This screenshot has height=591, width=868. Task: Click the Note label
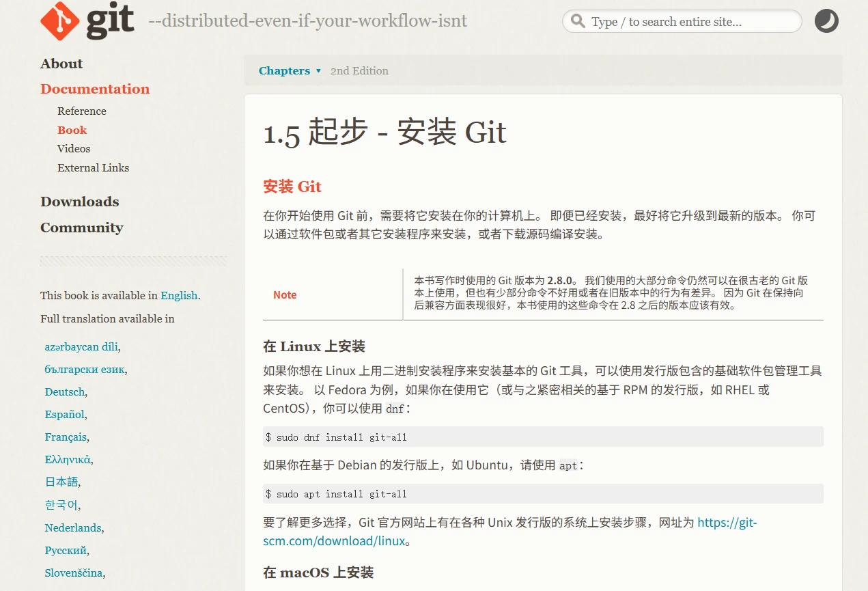click(285, 295)
